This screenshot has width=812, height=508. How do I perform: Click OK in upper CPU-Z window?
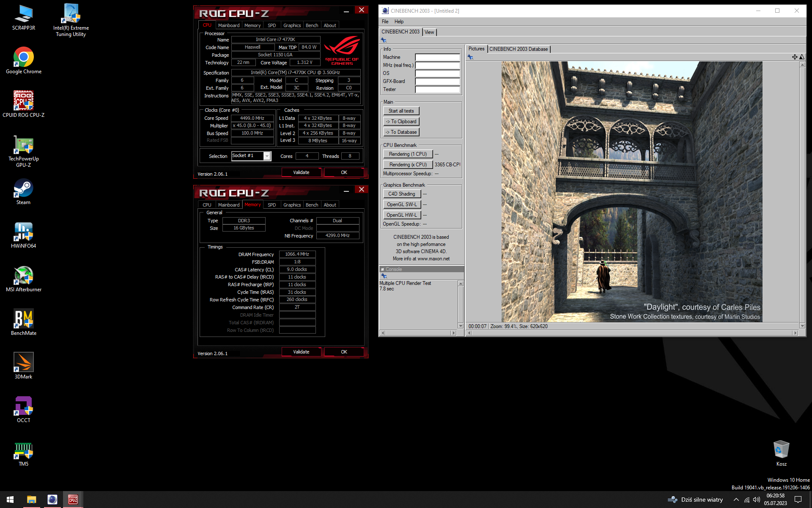(344, 172)
